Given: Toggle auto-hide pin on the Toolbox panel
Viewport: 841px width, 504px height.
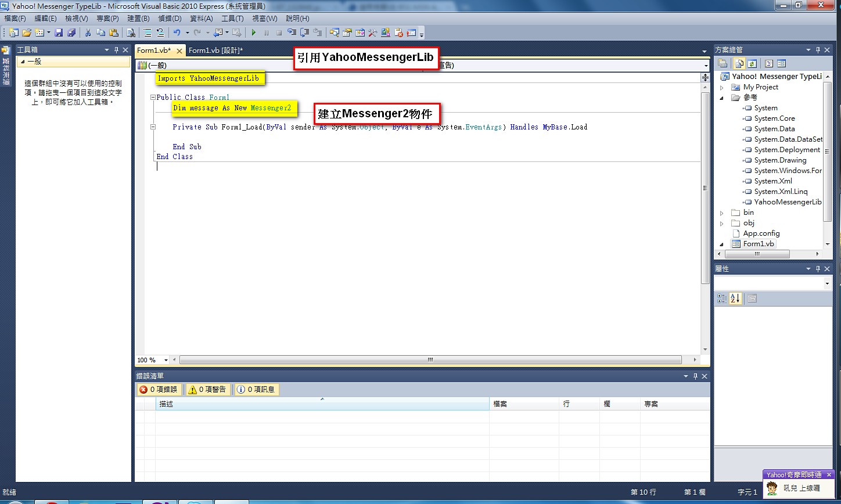Looking at the screenshot, I should (x=116, y=51).
